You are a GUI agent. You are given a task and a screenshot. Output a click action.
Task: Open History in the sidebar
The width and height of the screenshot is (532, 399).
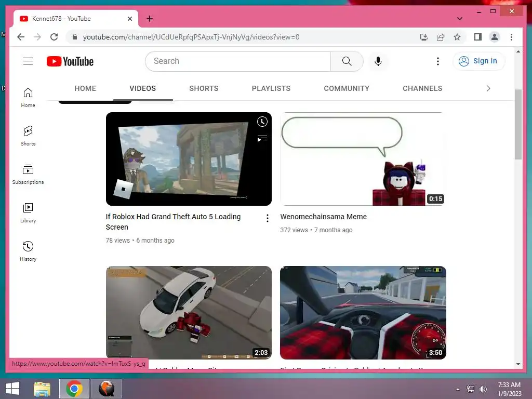(x=28, y=251)
